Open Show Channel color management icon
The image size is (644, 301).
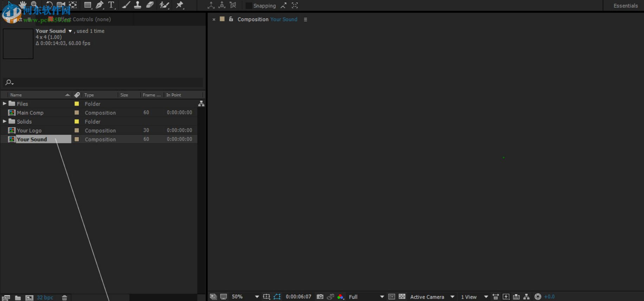(340, 297)
